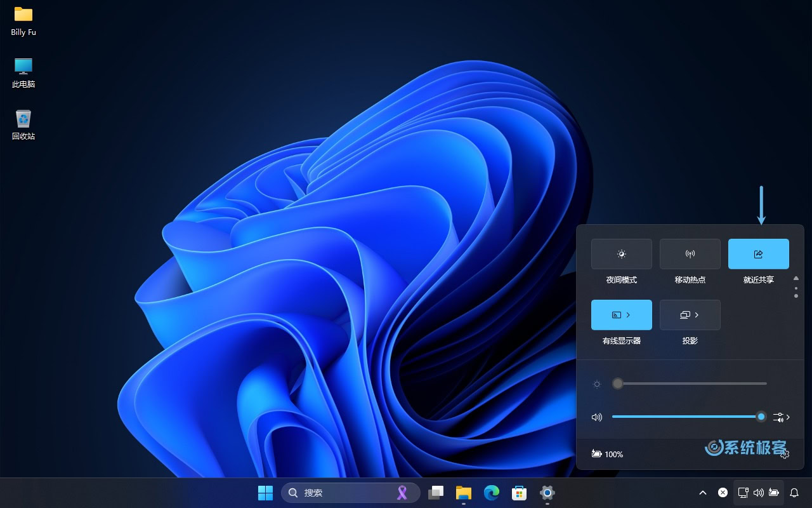The width and height of the screenshot is (812, 508).
Task: Show hidden tray icons chevron
Action: (703, 493)
